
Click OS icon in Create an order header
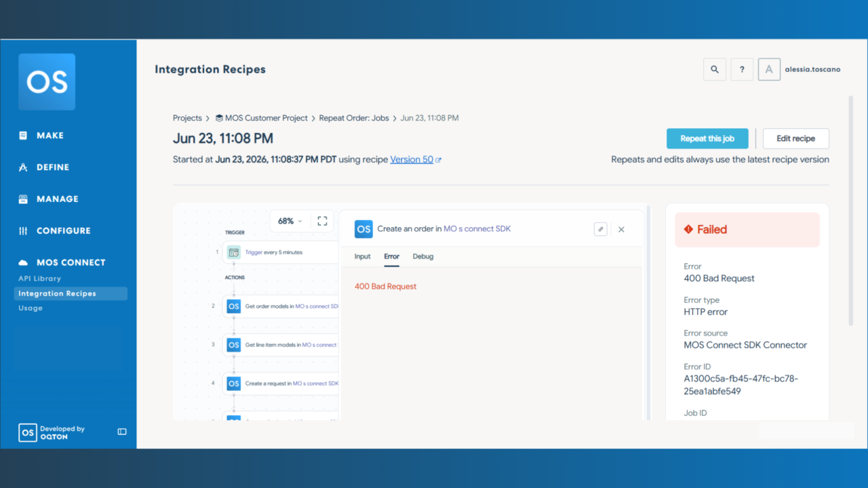(363, 229)
